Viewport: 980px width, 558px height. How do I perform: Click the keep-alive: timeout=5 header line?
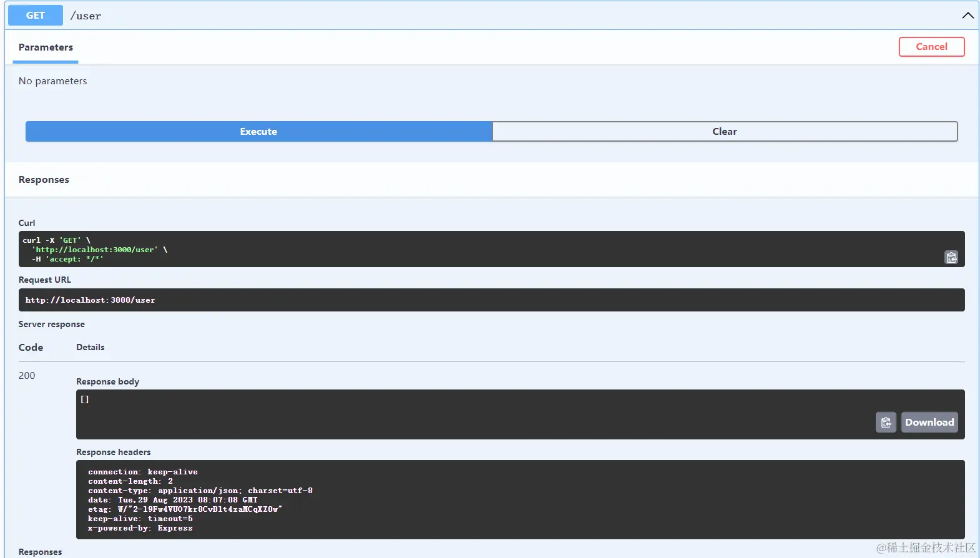(x=140, y=519)
